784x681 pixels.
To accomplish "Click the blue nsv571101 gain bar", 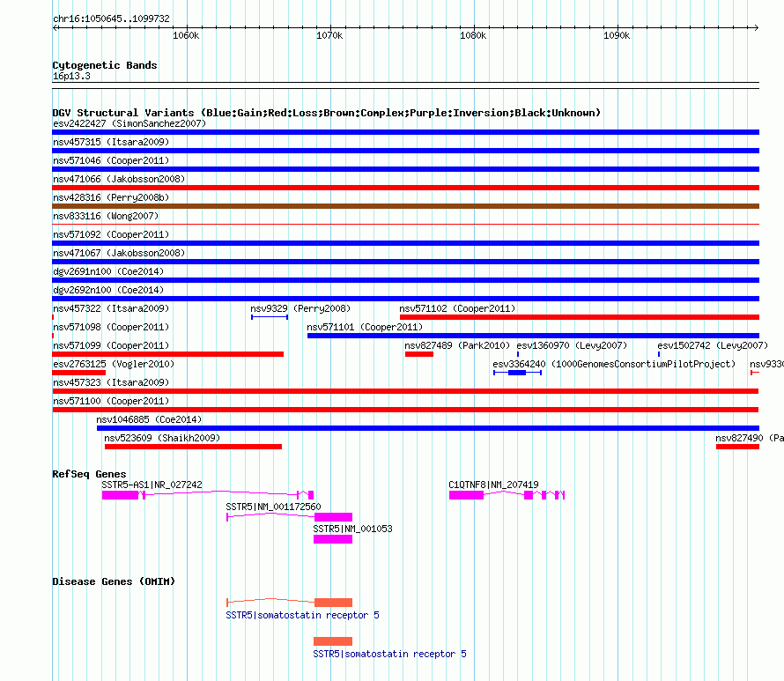I will [x=534, y=336].
